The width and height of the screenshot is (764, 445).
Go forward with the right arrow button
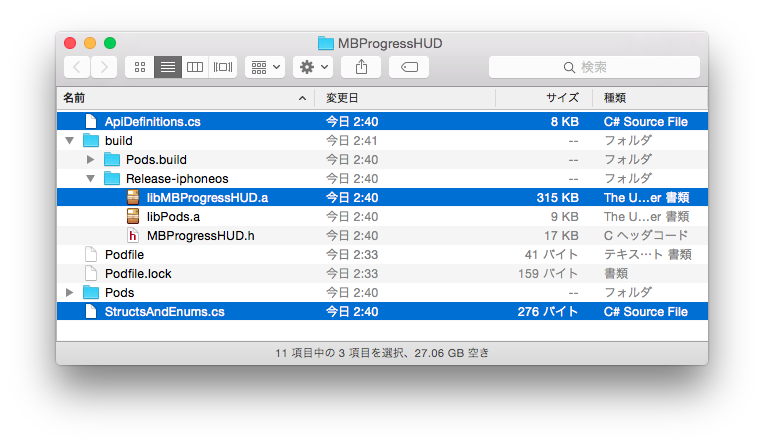(104, 67)
